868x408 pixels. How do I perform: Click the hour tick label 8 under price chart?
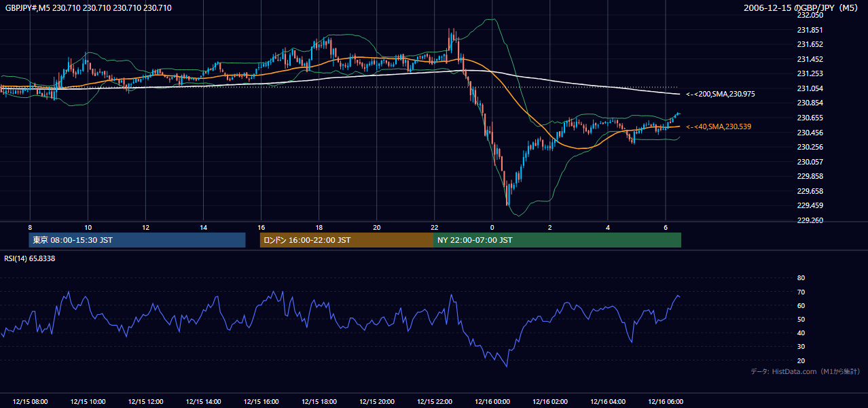point(30,227)
